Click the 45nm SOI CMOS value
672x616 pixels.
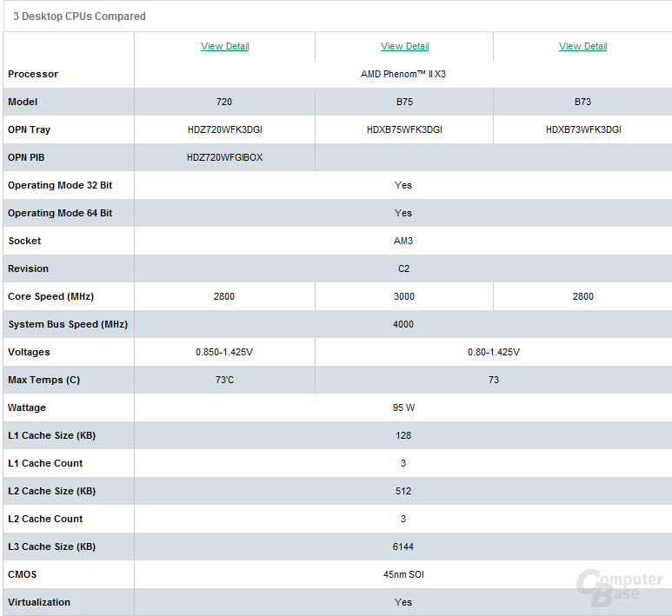[x=403, y=574]
